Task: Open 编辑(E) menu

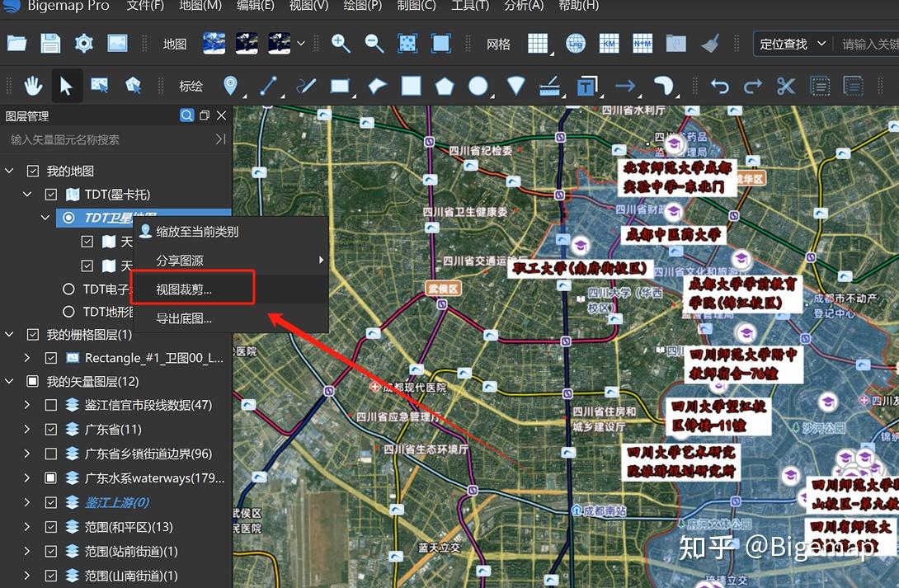Action: tap(255, 6)
